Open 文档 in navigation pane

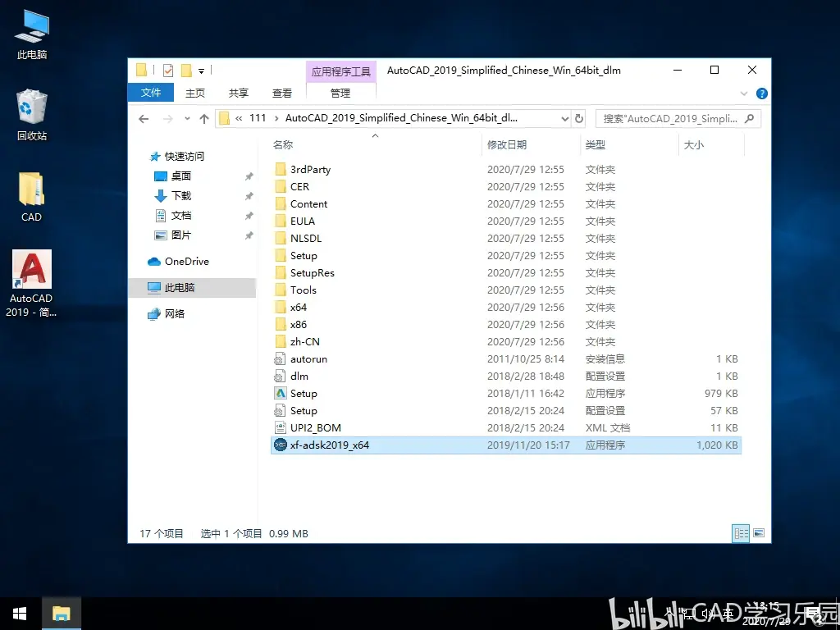pos(181,216)
